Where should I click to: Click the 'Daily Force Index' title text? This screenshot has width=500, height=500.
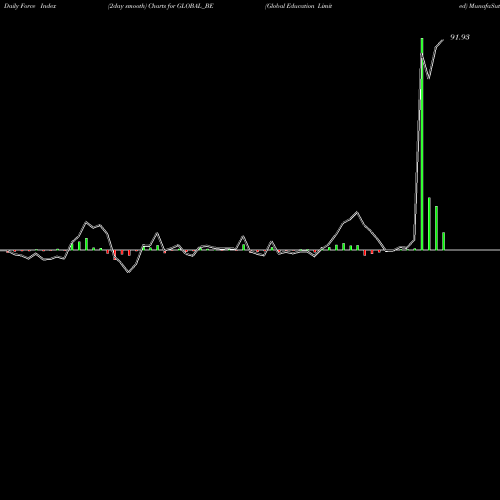(x=30, y=6)
